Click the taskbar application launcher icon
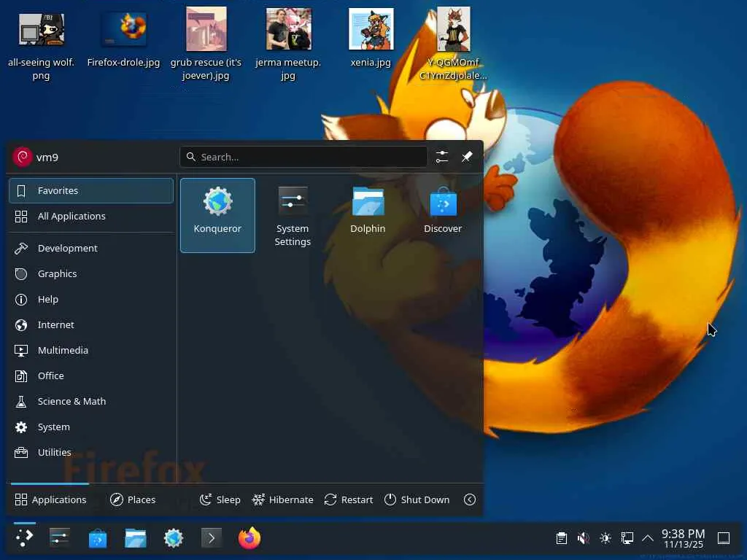The height and width of the screenshot is (560, 747). (24, 538)
